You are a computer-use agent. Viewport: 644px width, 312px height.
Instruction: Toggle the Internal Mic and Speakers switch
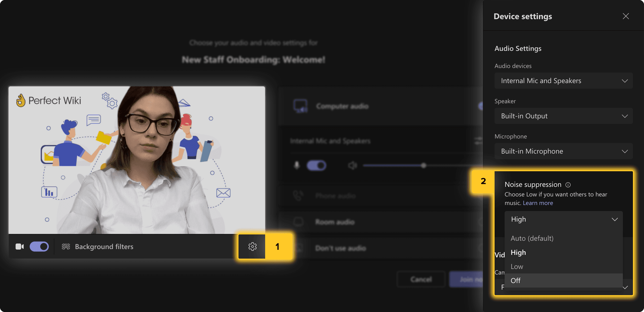click(316, 164)
